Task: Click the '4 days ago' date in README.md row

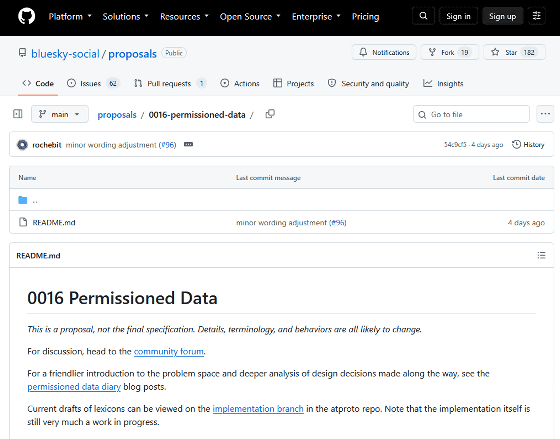Action: 526,222
